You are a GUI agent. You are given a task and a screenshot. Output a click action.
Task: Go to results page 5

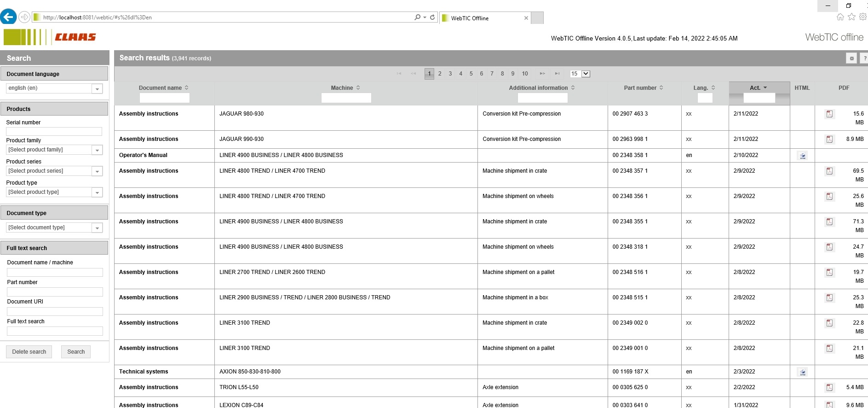pos(471,74)
